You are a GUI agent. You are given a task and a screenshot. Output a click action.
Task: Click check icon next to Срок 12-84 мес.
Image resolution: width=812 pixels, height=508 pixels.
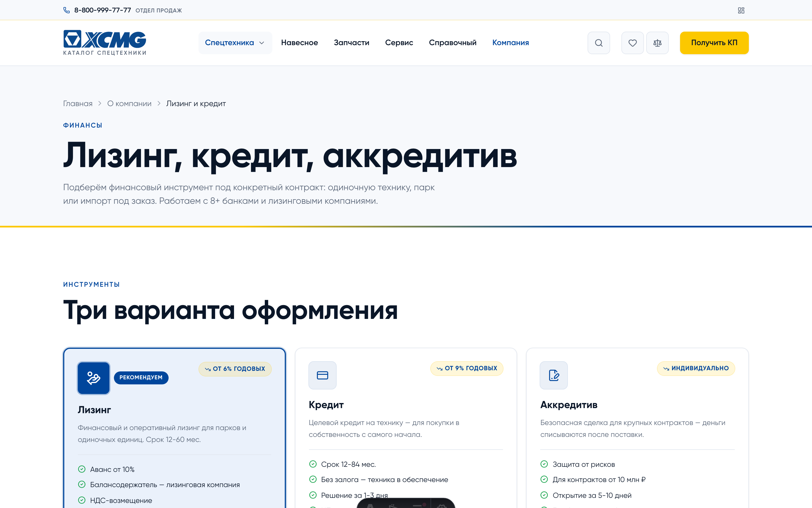(x=313, y=464)
